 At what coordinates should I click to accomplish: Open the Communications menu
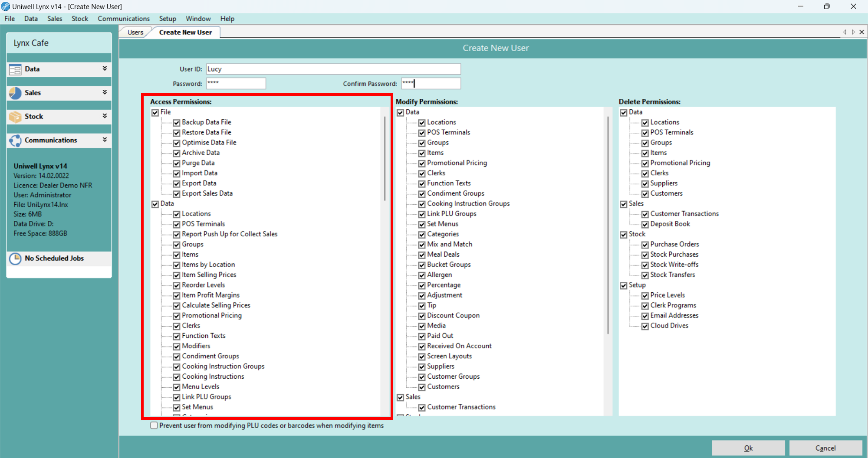[124, 19]
